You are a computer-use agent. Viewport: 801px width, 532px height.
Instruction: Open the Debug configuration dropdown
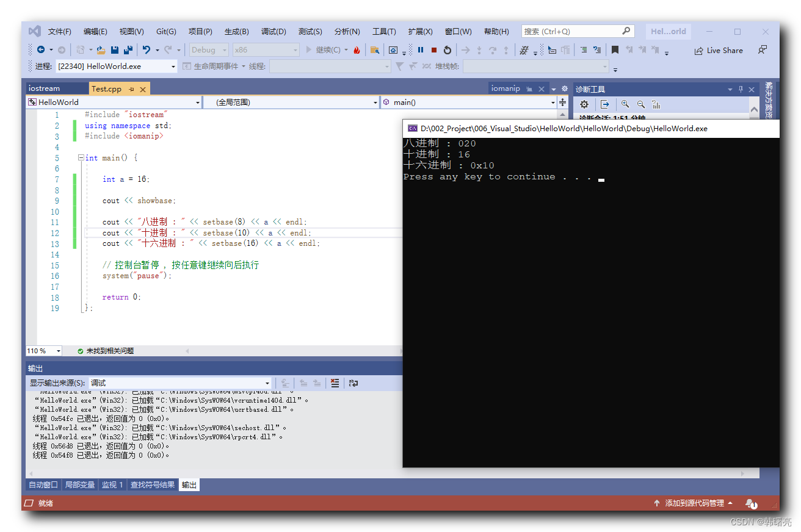(x=208, y=49)
